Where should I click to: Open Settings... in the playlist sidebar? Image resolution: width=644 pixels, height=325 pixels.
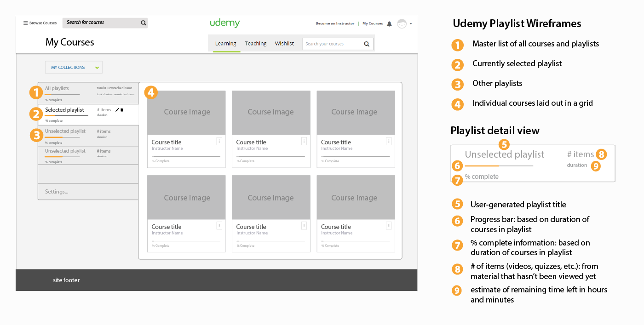point(57,192)
